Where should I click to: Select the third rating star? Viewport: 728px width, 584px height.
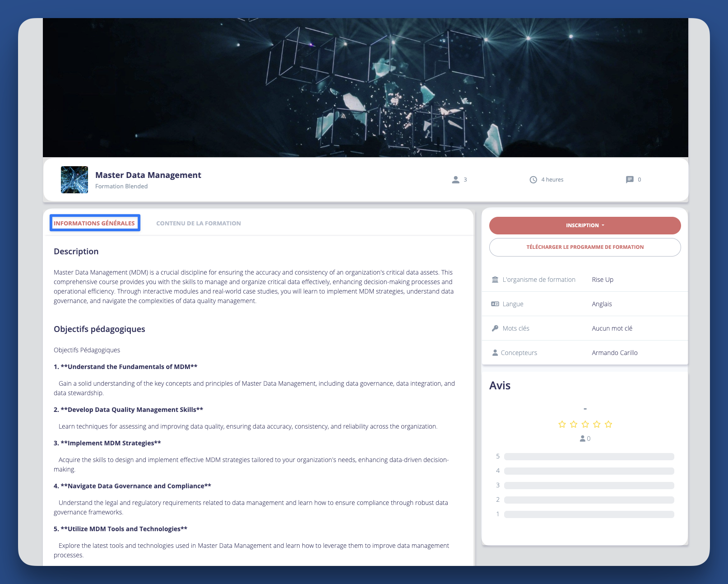click(x=585, y=424)
